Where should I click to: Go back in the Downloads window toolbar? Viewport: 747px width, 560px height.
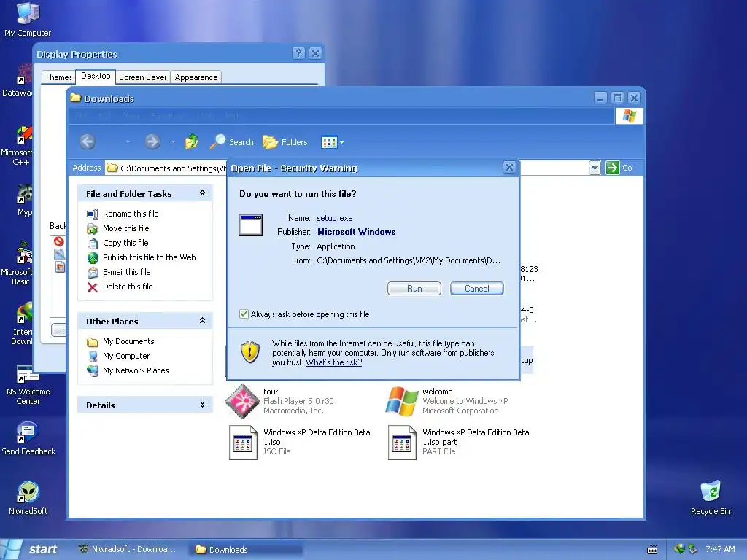[x=88, y=141]
